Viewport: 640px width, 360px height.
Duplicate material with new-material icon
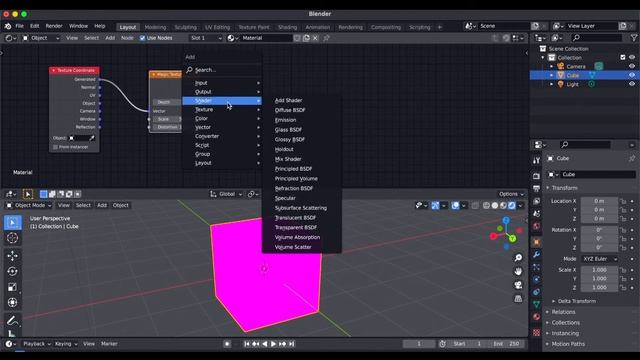click(306, 38)
